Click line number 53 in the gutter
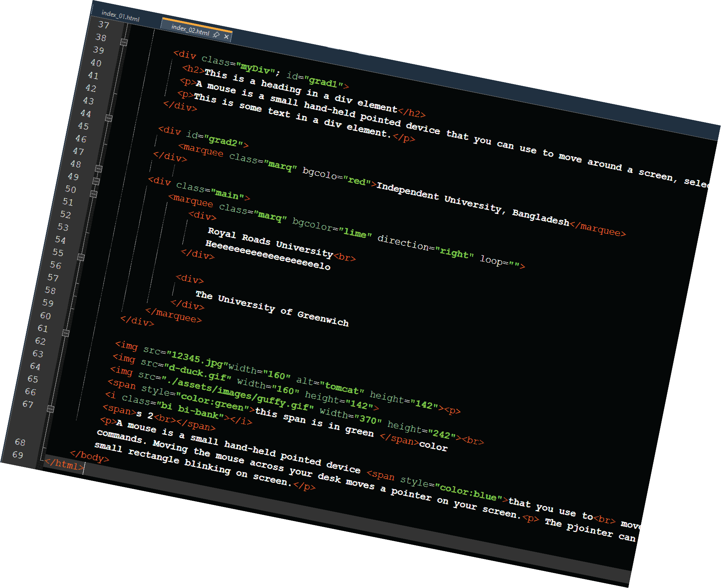 pyautogui.click(x=63, y=227)
